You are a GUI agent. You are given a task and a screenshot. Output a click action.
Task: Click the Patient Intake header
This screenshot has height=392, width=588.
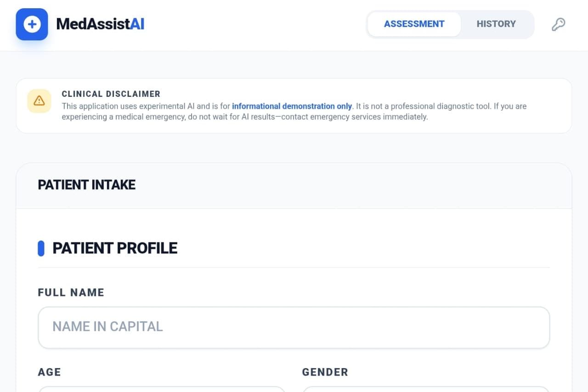(x=86, y=185)
